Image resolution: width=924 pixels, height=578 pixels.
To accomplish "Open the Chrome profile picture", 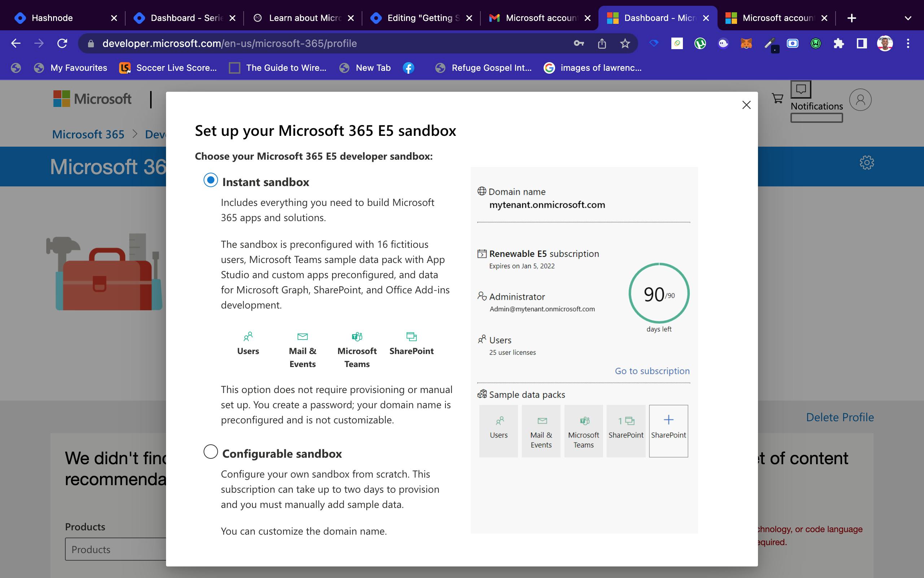I will (x=885, y=43).
